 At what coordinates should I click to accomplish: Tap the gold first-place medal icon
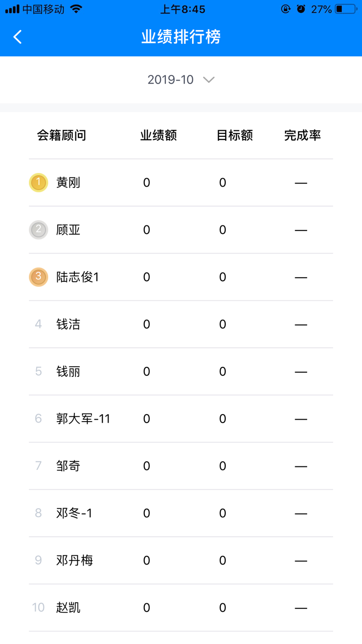tap(38, 183)
